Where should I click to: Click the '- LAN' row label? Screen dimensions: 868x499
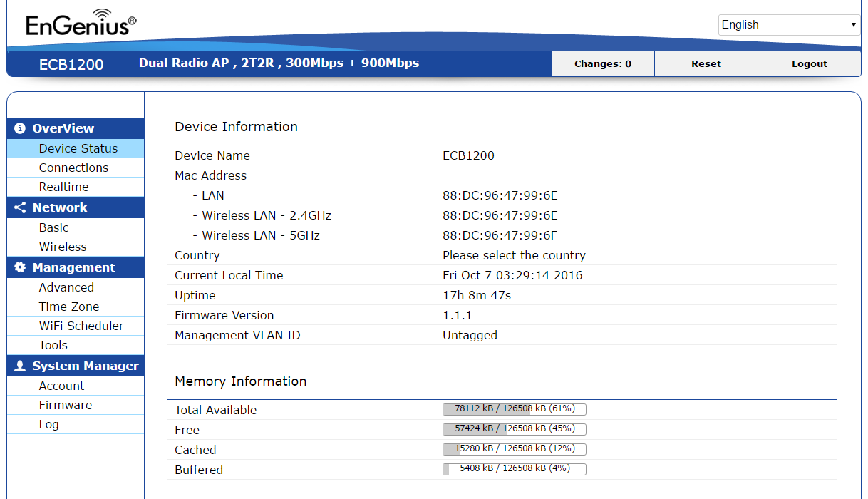tap(208, 195)
